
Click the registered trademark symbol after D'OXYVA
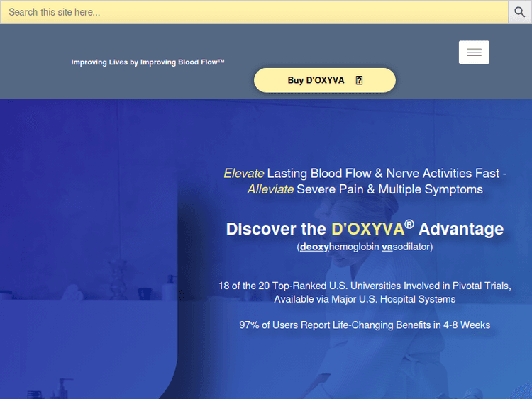coord(409,224)
